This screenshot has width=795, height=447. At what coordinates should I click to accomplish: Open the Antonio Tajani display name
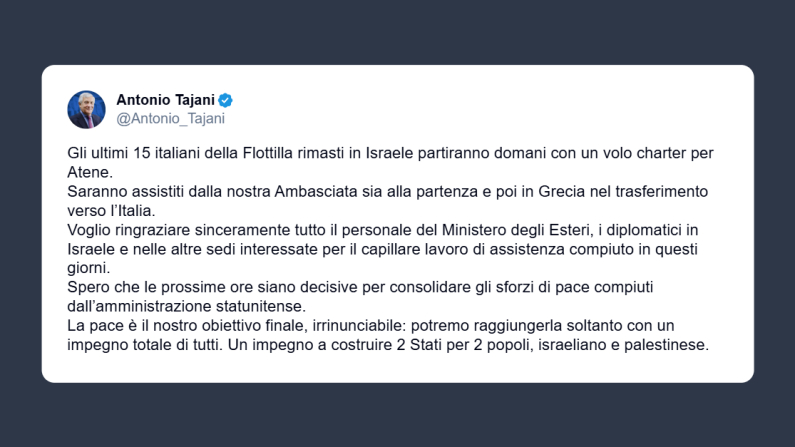(166, 100)
